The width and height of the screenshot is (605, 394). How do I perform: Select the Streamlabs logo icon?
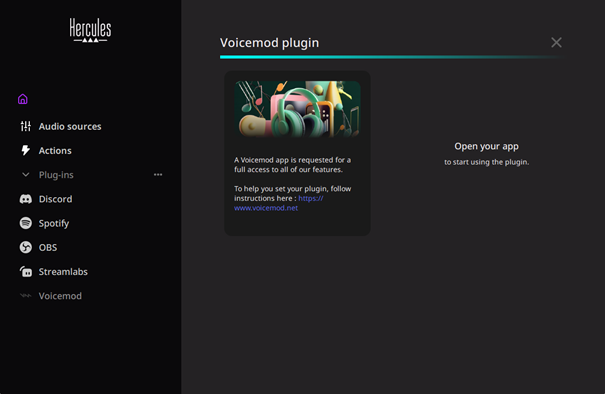pos(25,272)
